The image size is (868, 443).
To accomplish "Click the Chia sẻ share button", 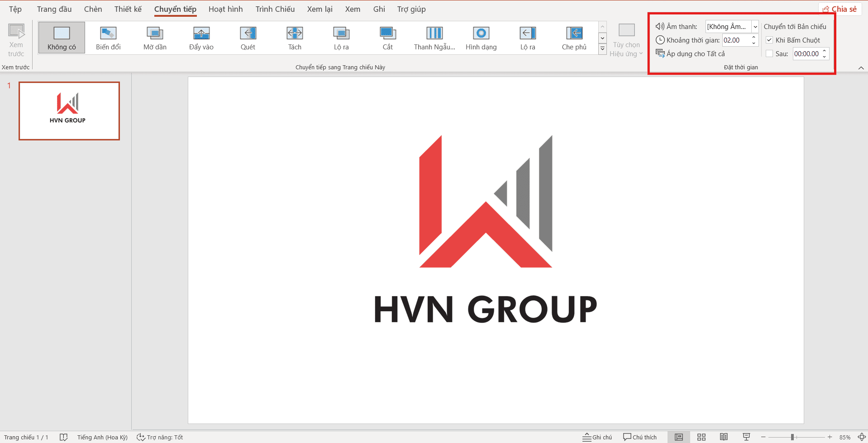I will pyautogui.click(x=840, y=9).
